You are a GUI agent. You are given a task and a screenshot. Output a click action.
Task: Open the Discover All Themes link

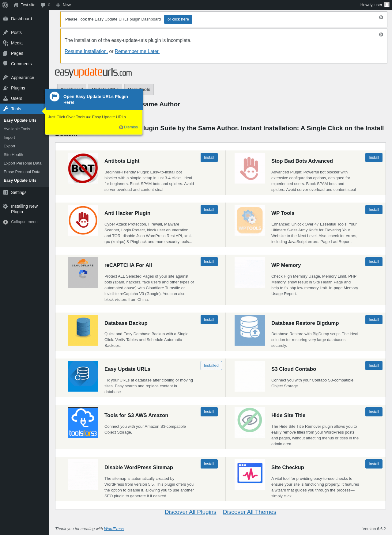pos(250,512)
